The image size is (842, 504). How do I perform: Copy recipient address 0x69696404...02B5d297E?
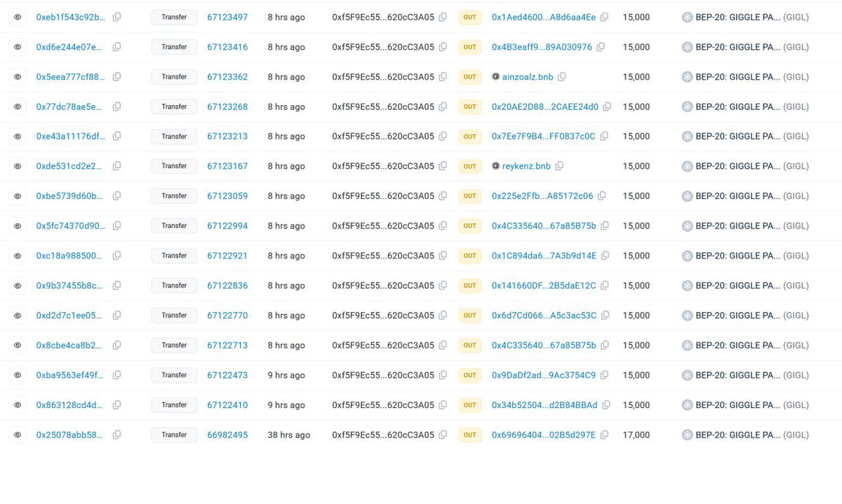pyautogui.click(x=604, y=435)
